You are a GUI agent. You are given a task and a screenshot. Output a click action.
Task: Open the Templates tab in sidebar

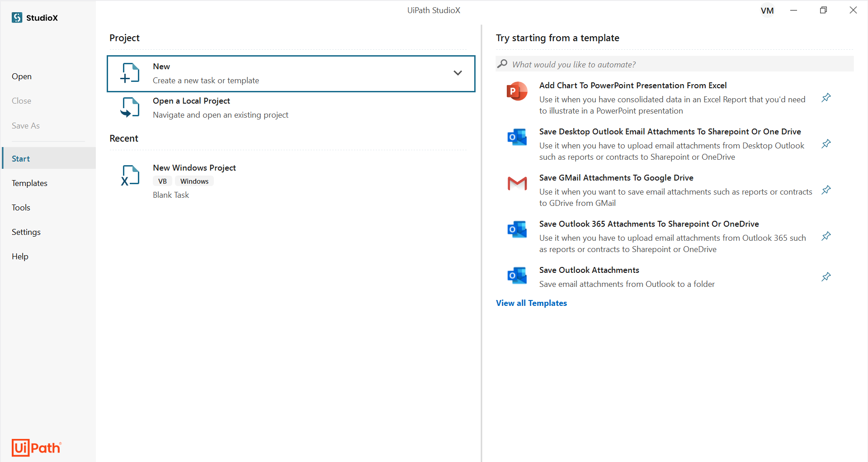[30, 183]
